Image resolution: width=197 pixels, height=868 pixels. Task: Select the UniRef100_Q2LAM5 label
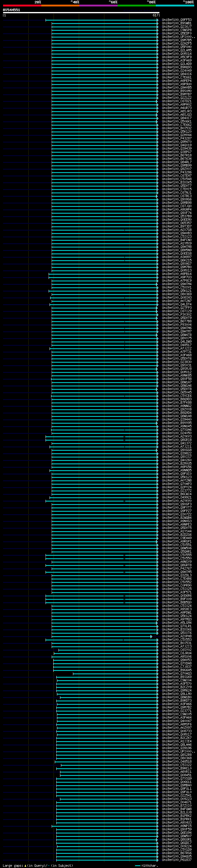[177, 50]
